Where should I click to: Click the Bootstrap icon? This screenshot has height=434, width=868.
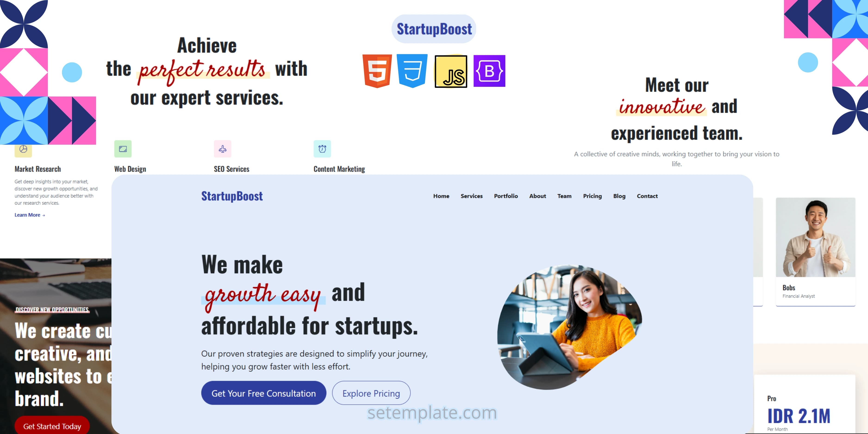488,71
